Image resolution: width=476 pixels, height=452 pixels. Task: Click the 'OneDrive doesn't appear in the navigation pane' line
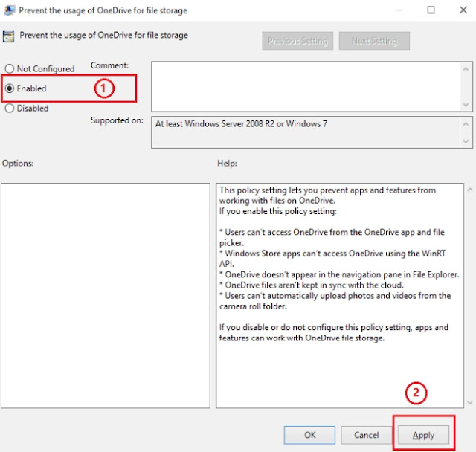(x=339, y=274)
